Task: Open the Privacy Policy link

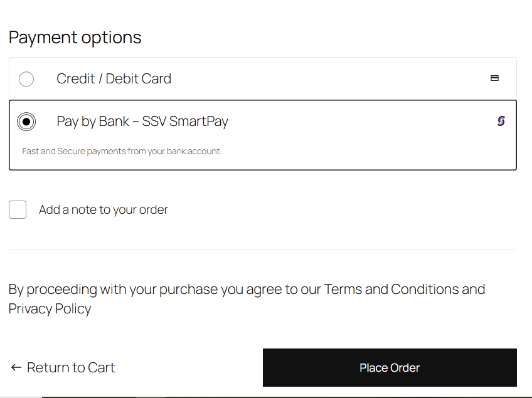Action: click(x=50, y=308)
